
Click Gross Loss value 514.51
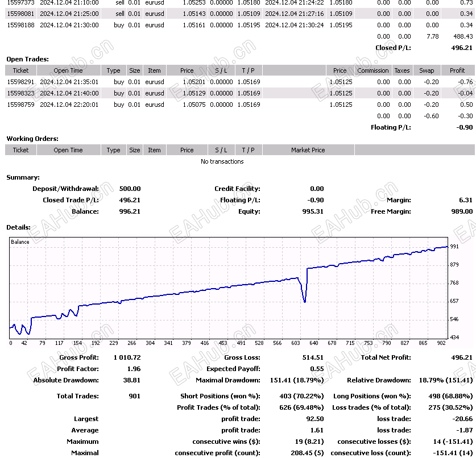point(313,357)
